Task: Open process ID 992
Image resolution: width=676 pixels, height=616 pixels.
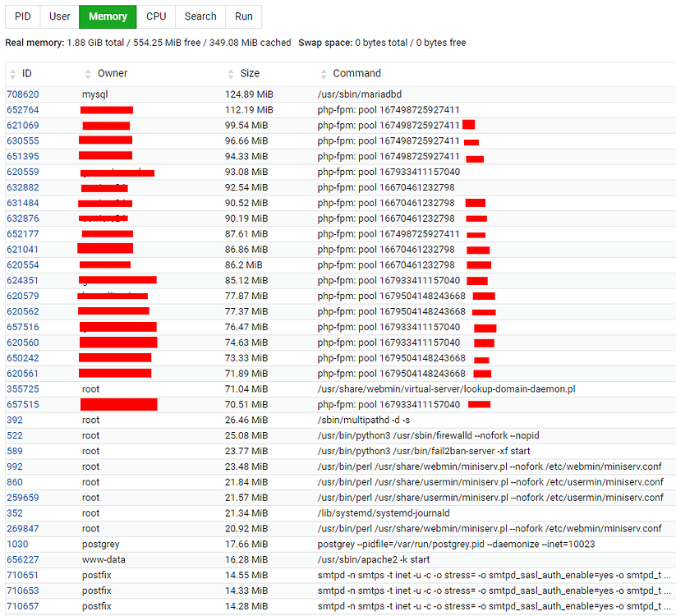Action: (15, 467)
